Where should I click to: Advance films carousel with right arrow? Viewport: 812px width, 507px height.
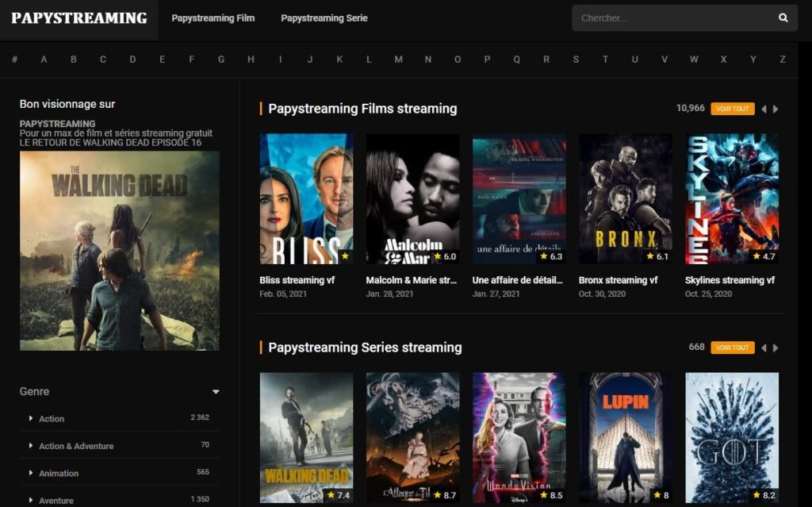click(776, 109)
